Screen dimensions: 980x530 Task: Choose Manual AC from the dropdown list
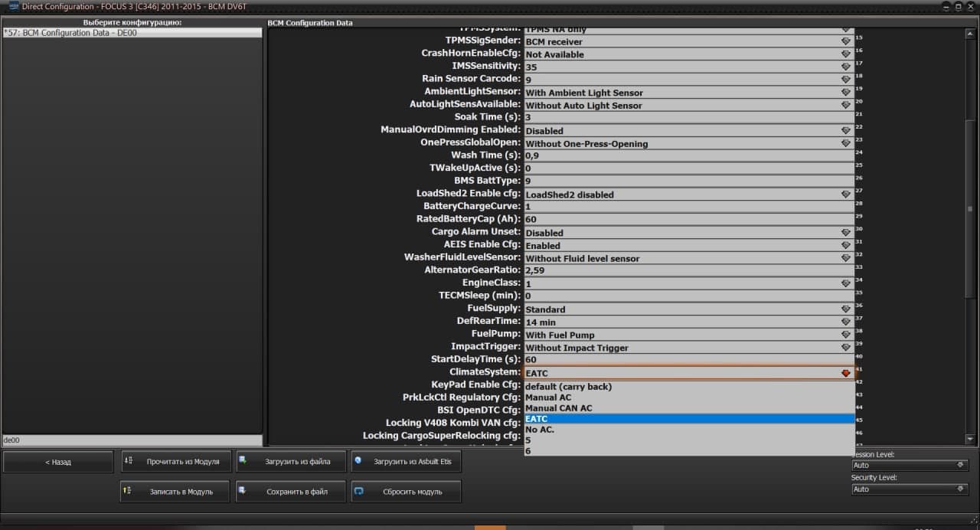[548, 397]
